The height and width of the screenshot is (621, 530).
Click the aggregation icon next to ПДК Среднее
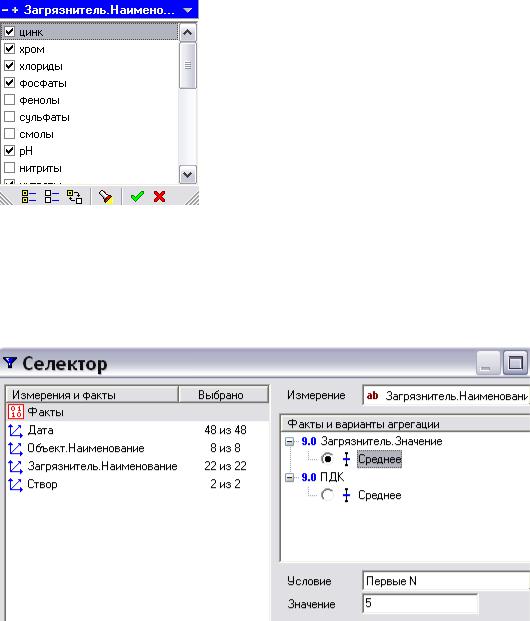tap(346, 495)
